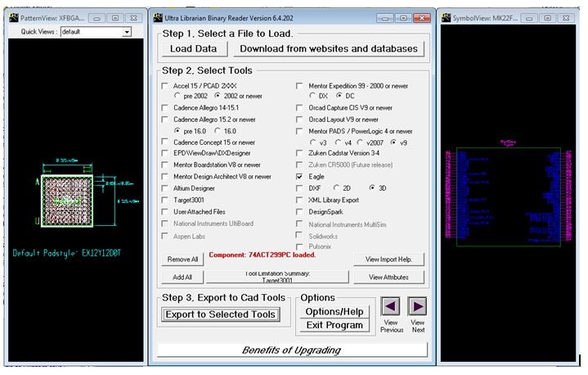Choose the 2D export radio button
Viewport: 588px width, 375px height.
[335, 187]
